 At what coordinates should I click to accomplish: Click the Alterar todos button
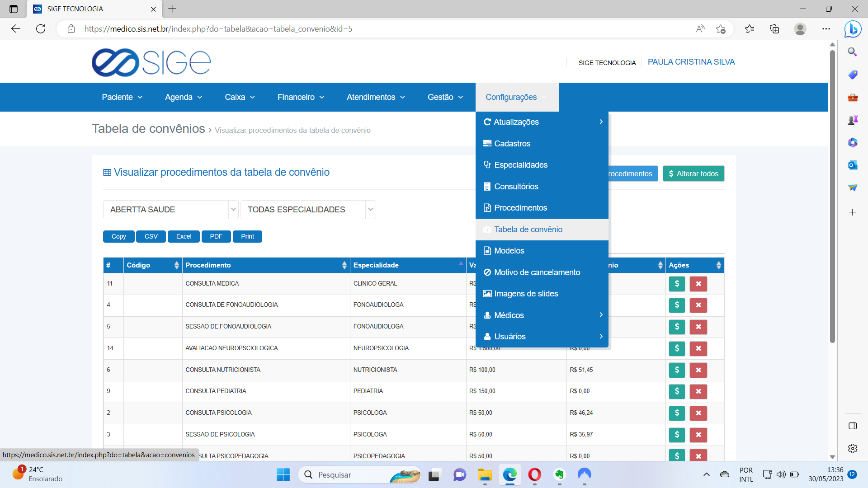coord(693,174)
